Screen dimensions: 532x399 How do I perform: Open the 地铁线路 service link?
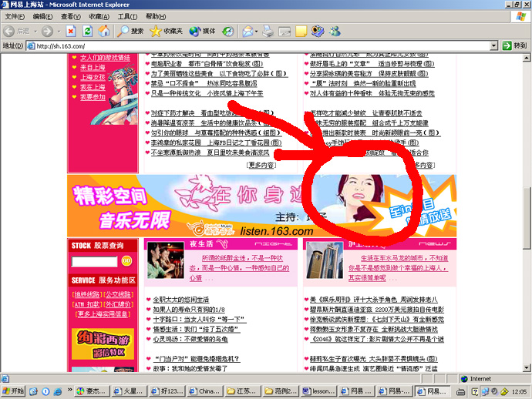click(x=86, y=294)
